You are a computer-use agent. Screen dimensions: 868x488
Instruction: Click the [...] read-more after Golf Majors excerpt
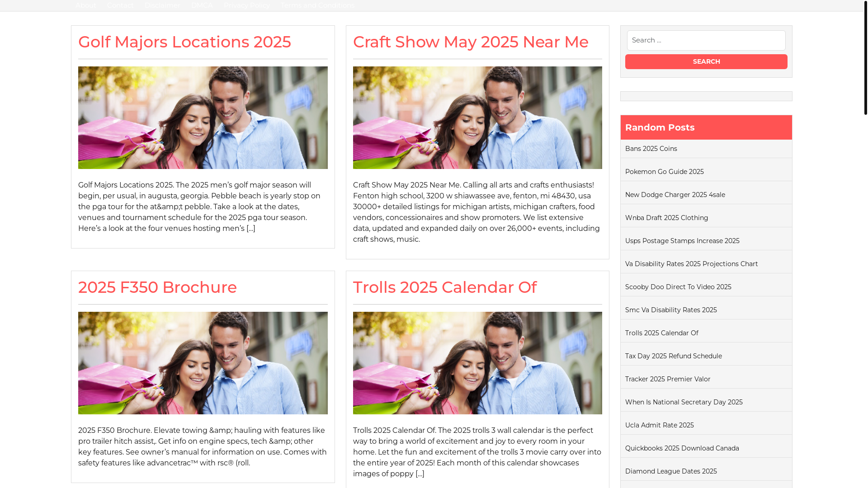[x=251, y=229]
